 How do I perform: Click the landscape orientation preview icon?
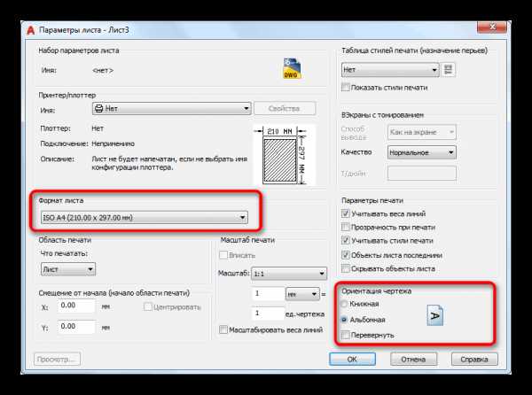click(434, 315)
